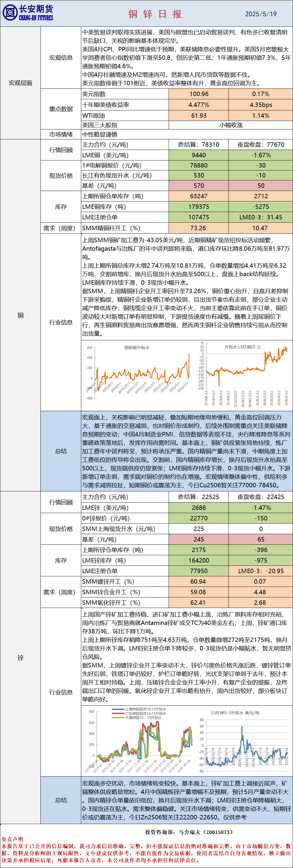Select zinc 基差 value 245
Screen dimensions: 293x868
199,539
